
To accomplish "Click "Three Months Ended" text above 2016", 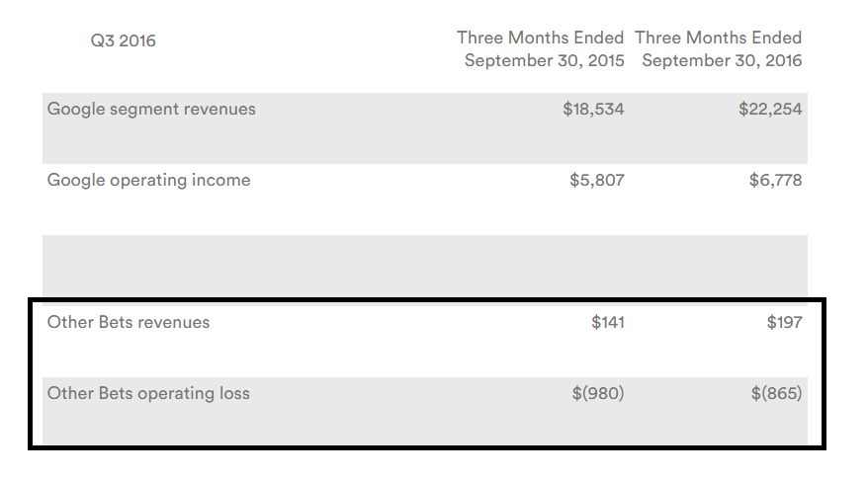I will pyautogui.click(x=718, y=38).
